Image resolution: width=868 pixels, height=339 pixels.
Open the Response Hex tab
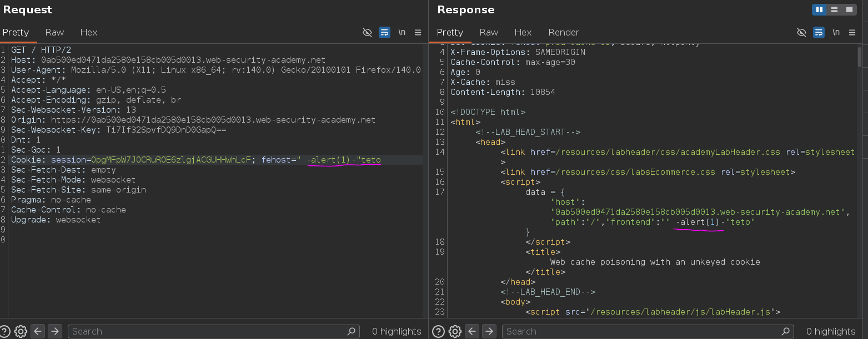(x=523, y=32)
